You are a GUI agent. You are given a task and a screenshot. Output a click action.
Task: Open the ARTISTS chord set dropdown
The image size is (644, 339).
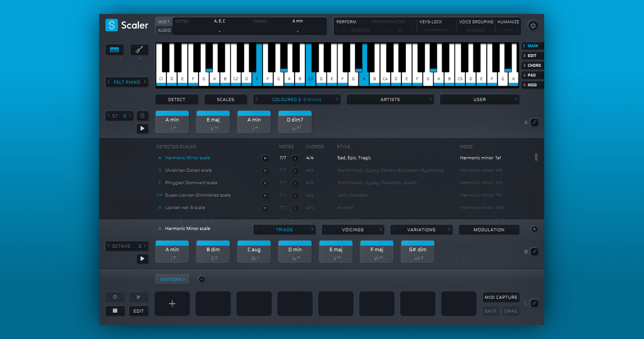[x=390, y=99]
